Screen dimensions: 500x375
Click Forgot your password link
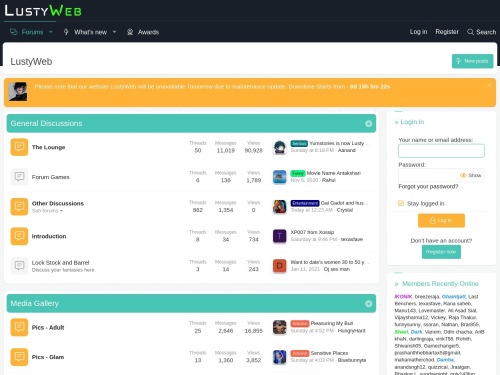point(428,186)
